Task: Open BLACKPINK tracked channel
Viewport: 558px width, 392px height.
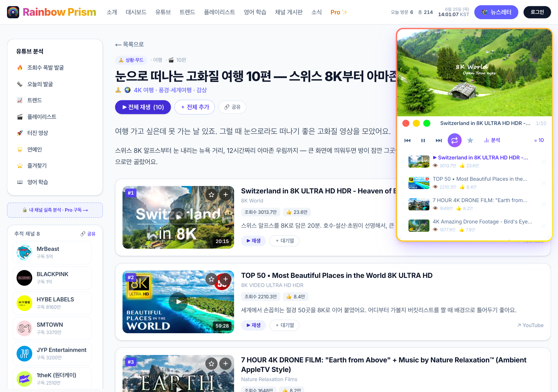Action: [52, 278]
